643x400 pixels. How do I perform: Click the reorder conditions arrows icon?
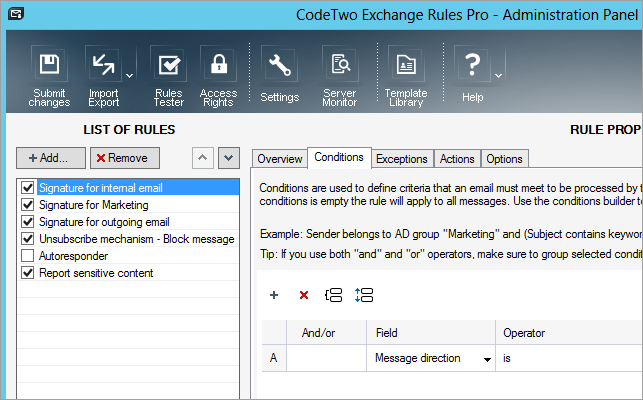point(364,295)
